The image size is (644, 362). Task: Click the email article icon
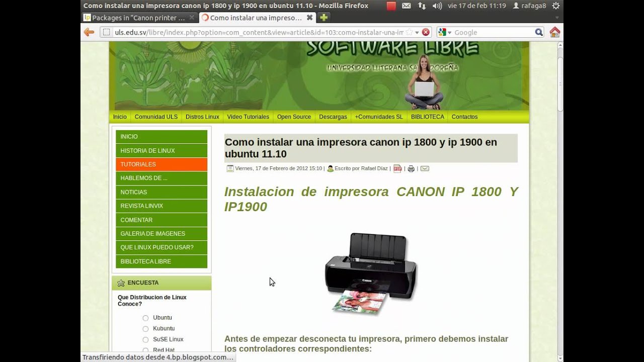point(425,168)
